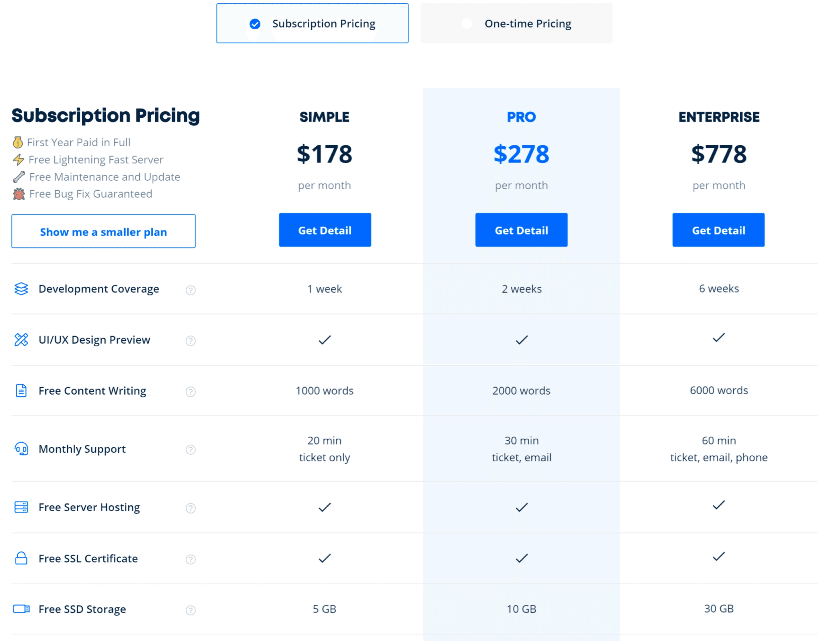Click Get Detail under SIMPLE plan
Image resolution: width=840 pixels, height=641 pixels.
(325, 230)
